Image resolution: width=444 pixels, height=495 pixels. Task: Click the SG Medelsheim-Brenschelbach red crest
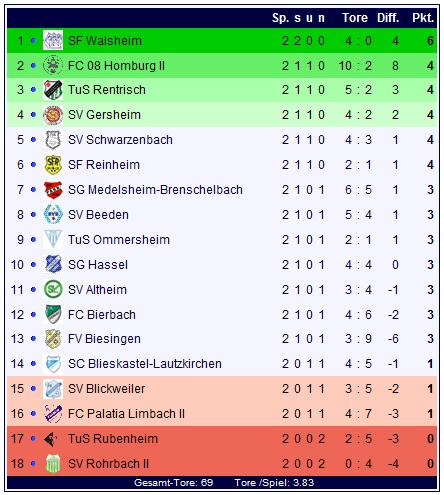53,190
